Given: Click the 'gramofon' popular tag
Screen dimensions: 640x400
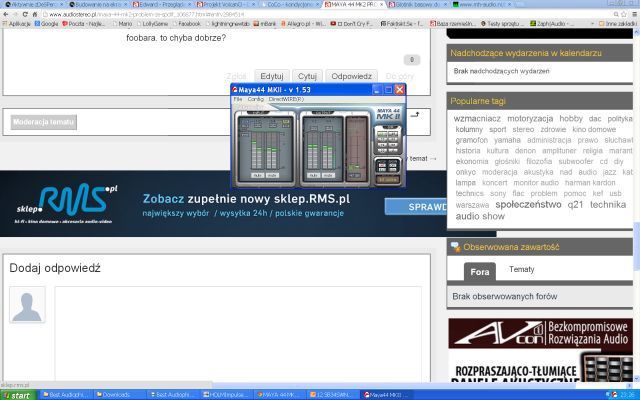Looking at the screenshot, I should [471, 140].
